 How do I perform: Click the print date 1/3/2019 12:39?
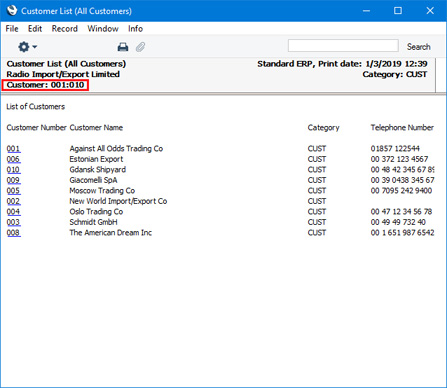[396, 64]
